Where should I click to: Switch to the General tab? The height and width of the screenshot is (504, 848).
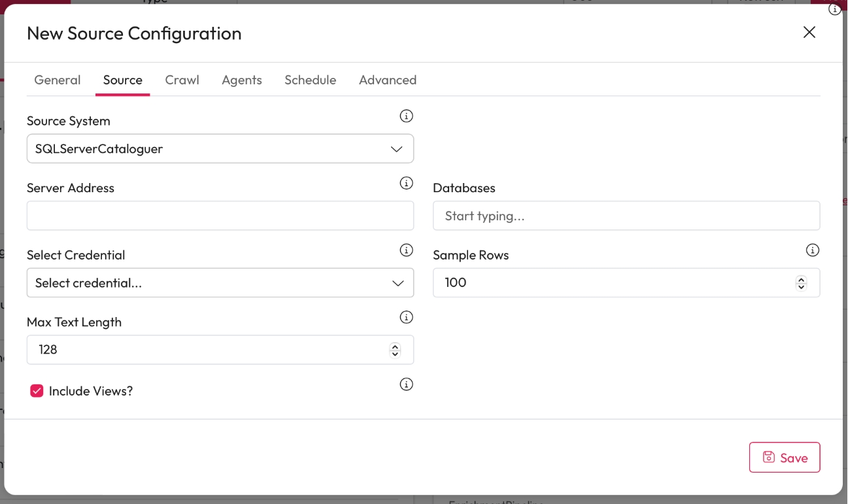(58, 80)
